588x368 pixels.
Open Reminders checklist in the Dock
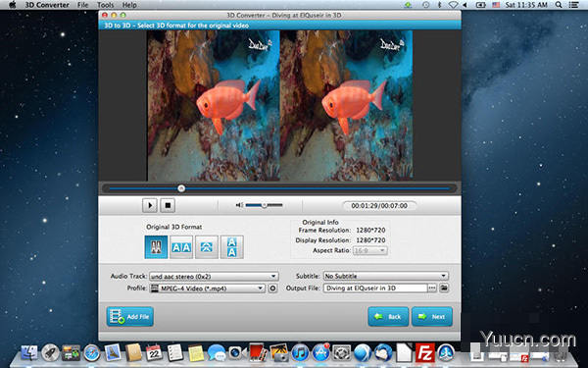click(175, 353)
